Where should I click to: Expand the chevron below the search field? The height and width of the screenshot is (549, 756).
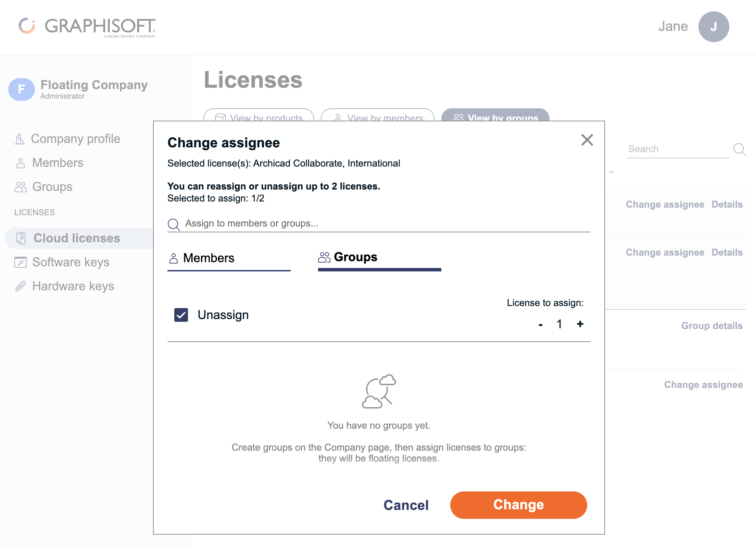click(612, 172)
